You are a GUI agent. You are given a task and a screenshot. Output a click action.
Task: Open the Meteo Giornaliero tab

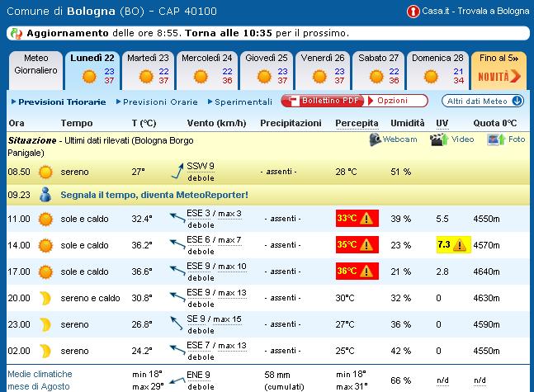pos(35,64)
